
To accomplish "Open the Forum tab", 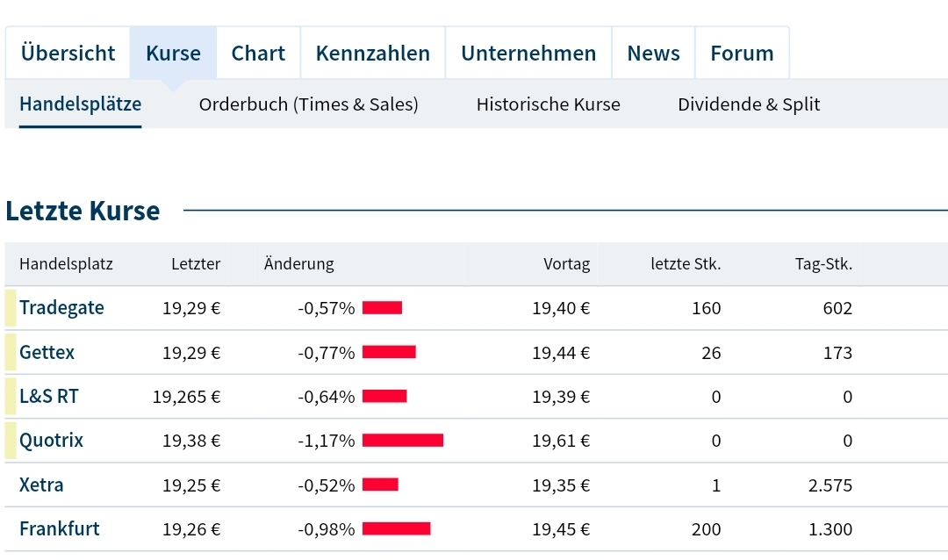I will coord(742,53).
